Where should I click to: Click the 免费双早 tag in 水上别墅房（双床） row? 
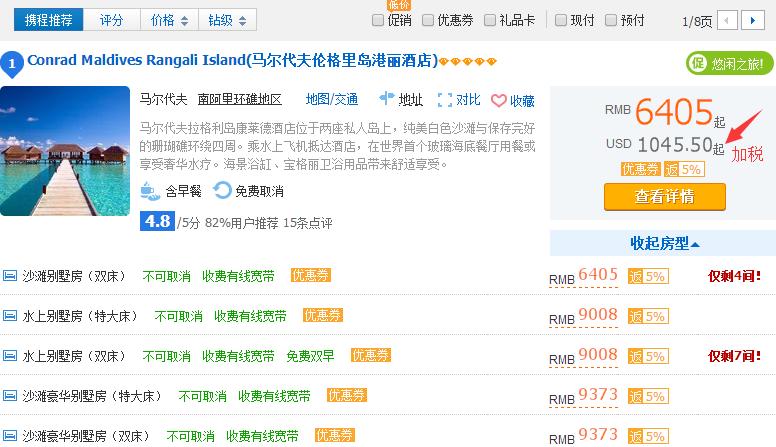(x=310, y=356)
